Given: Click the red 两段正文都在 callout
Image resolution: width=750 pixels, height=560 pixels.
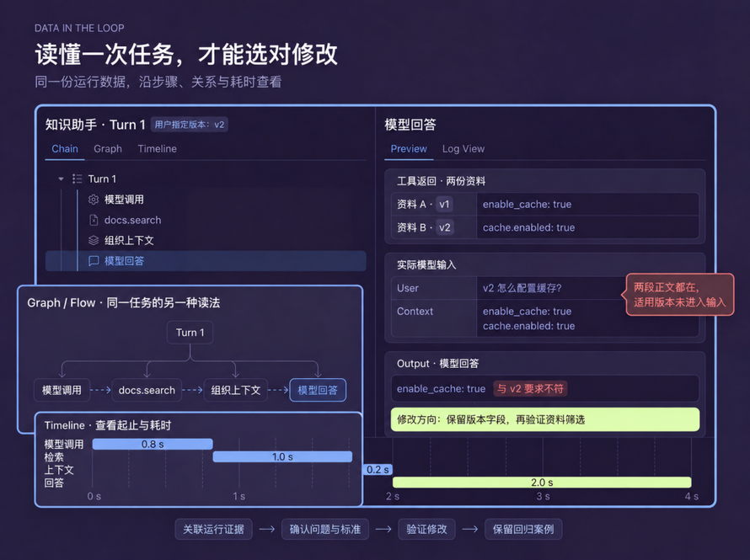Looking at the screenshot, I should [680, 295].
